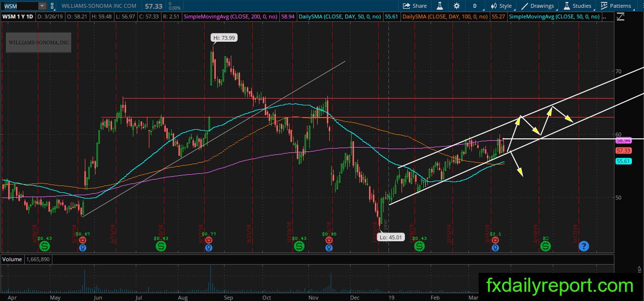Screen dimensions: 644x301
Task: Click the blue lightbulb icon under $0.77
Action: (209, 248)
